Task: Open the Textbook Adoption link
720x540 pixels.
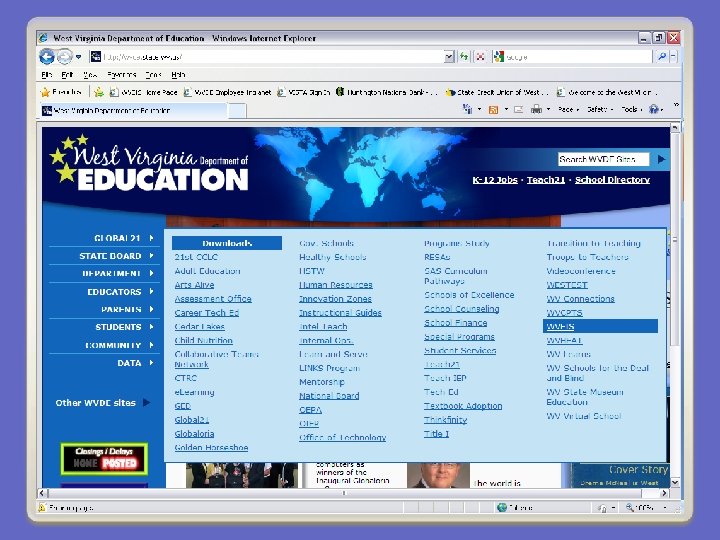Action: [463, 406]
